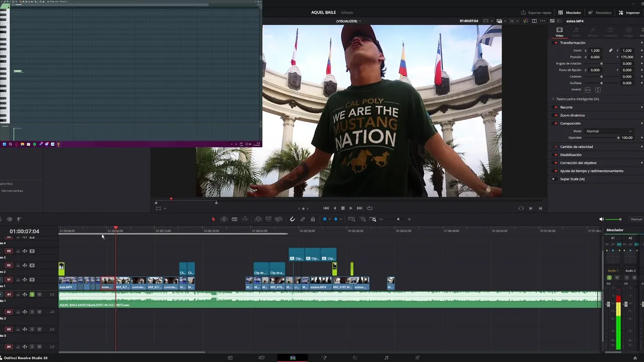The width and height of the screenshot is (644, 362).
Task: Expand Corrección del objetivo section
Action: [579, 163]
